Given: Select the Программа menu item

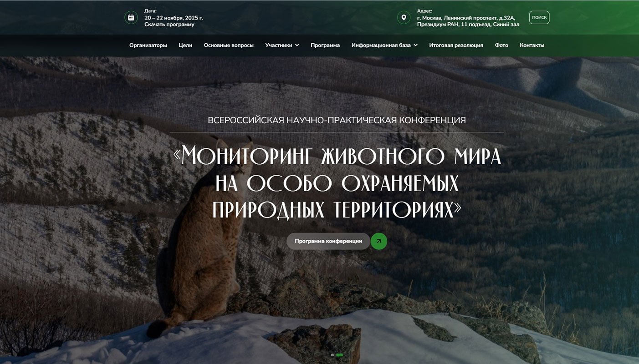Looking at the screenshot, I should pyautogui.click(x=325, y=45).
